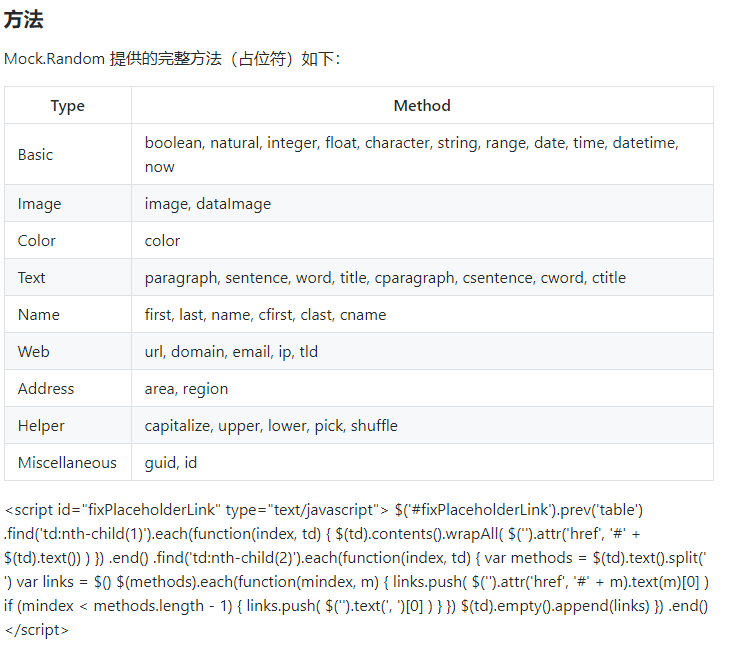This screenshot has width=731, height=657.
Task: Select the Color type cell
Action: [68, 240]
